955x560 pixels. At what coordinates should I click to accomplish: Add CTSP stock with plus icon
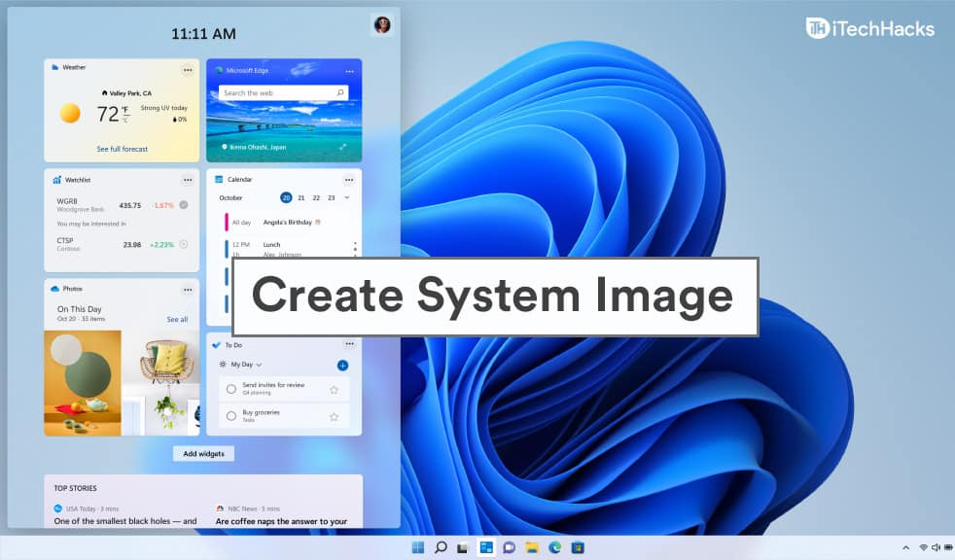[184, 244]
